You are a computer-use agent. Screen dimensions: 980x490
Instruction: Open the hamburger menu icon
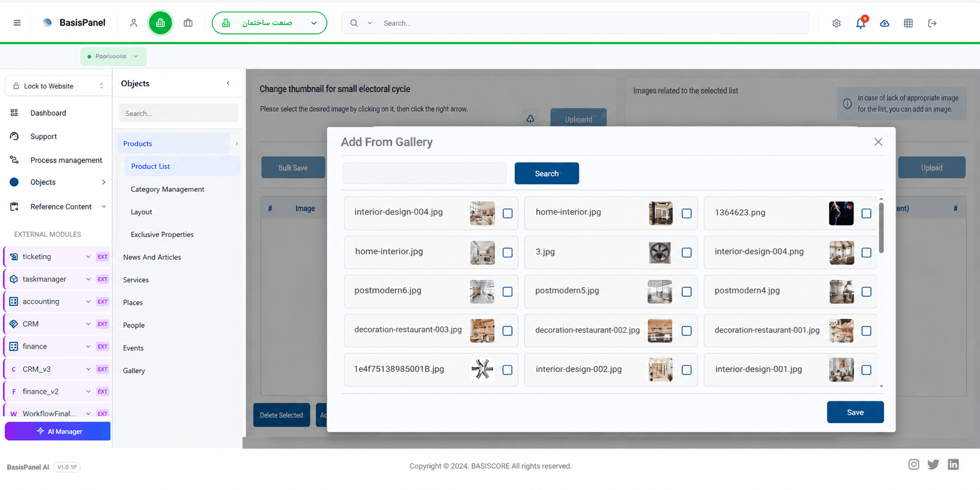coord(17,23)
